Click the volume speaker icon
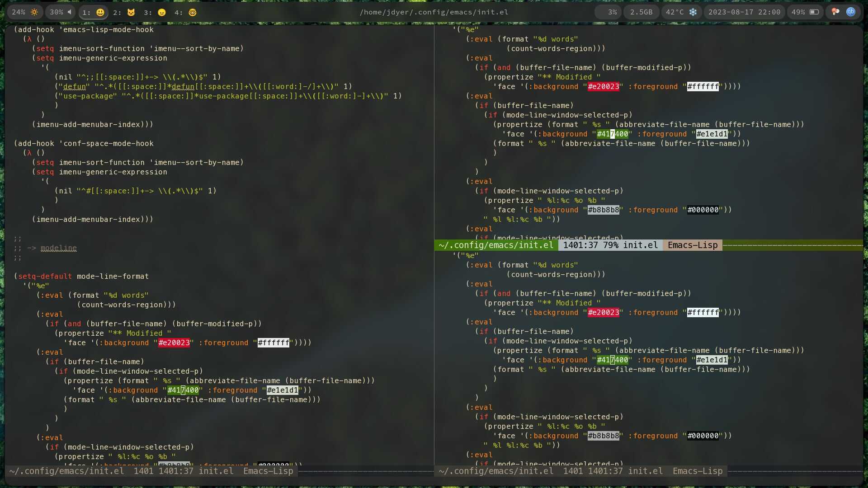The image size is (868, 488). pos(69,12)
